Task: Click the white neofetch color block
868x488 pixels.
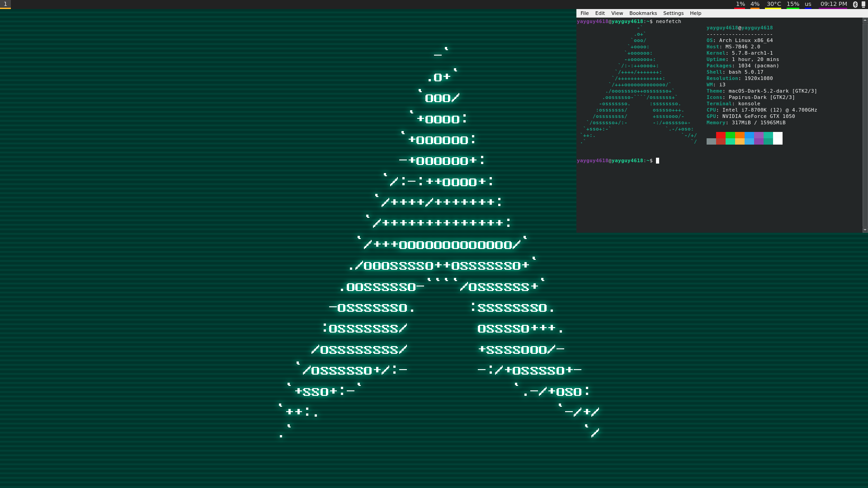Action: [x=778, y=138]
